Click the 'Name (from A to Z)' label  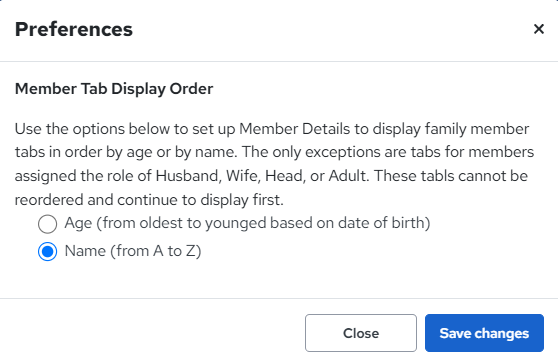tap(133, 251)
